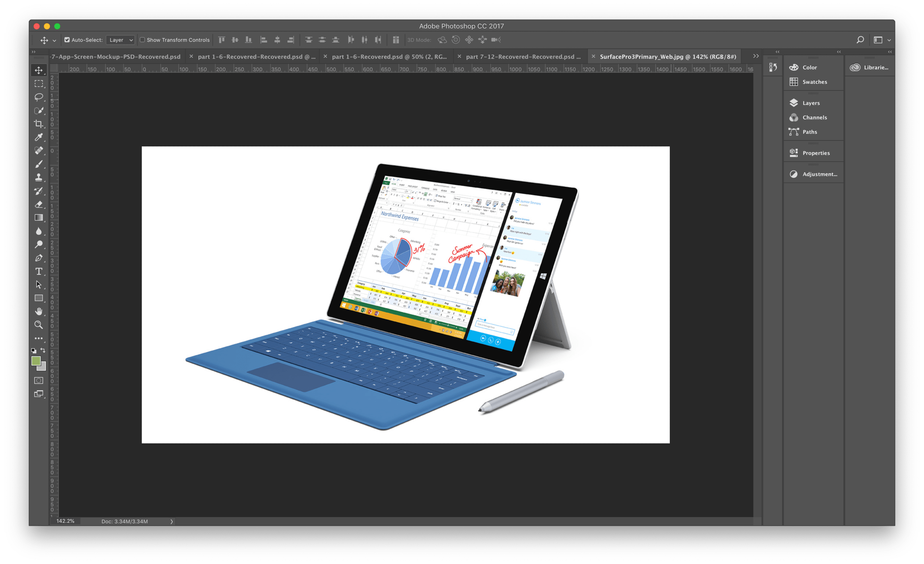The height and width of the screenshot is (564, 924).
Task: Disable the Auto-Select checkbox
Action: 67,40
